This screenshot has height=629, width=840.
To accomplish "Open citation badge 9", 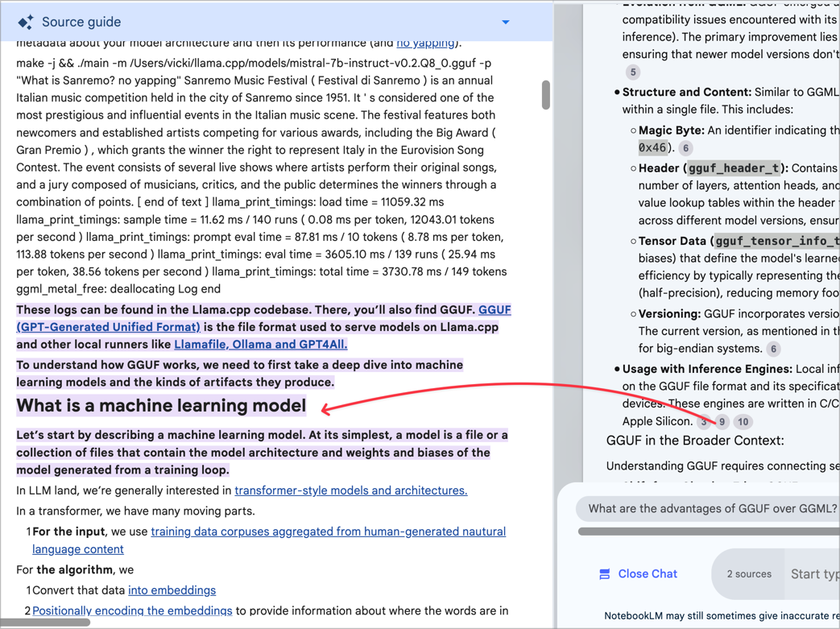I will coord(722,422).
